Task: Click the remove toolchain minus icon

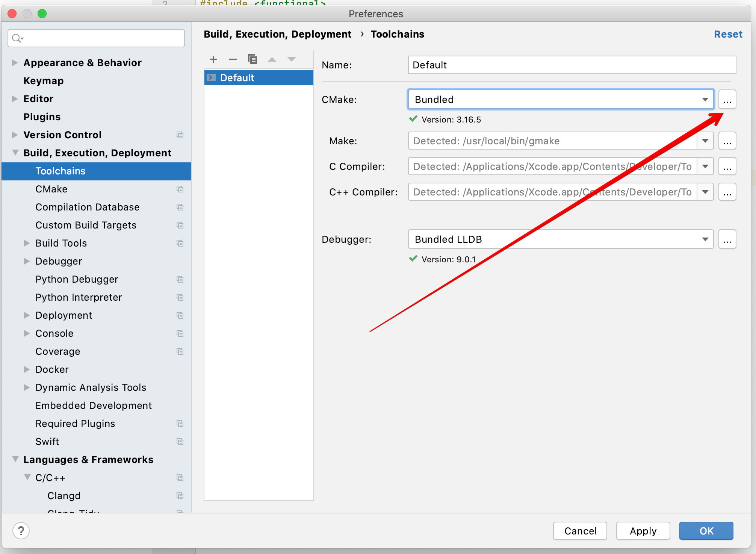Action: (x=233, y=59)
